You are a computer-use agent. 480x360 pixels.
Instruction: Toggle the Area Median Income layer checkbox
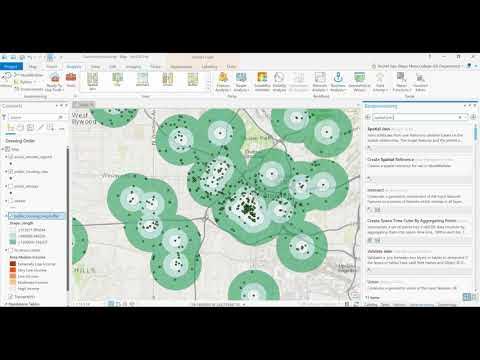point(11,250)
